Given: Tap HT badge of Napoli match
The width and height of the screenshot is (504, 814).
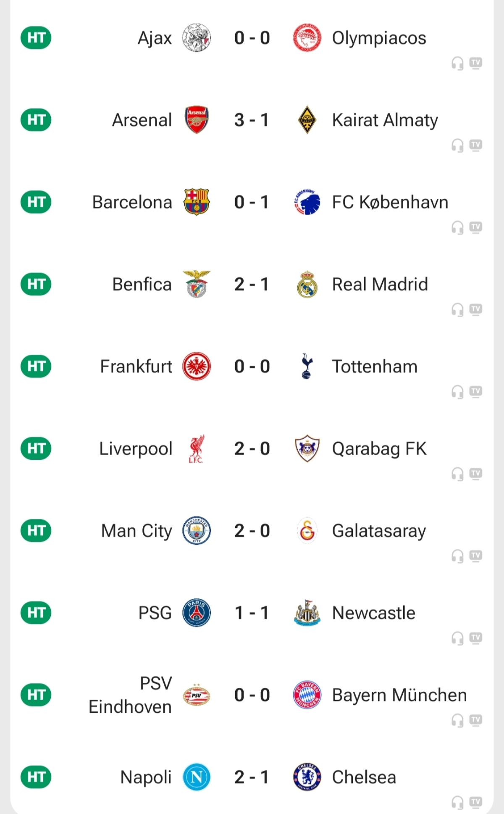Looking at the screenshot, I should click(x=36, y=777).
